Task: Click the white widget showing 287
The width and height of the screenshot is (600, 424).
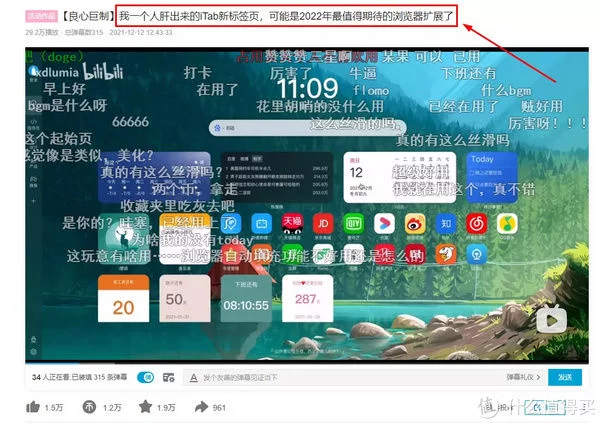Action: click(308, 298)
